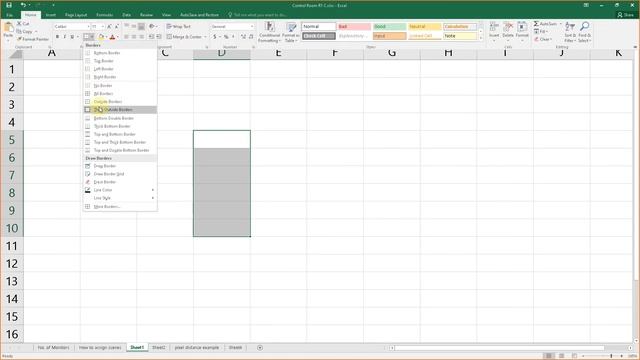This screenshot has height=360, width=640.
Task: Expand the Merge & Center dropdown arrow
Action: [x=205, y=37]
